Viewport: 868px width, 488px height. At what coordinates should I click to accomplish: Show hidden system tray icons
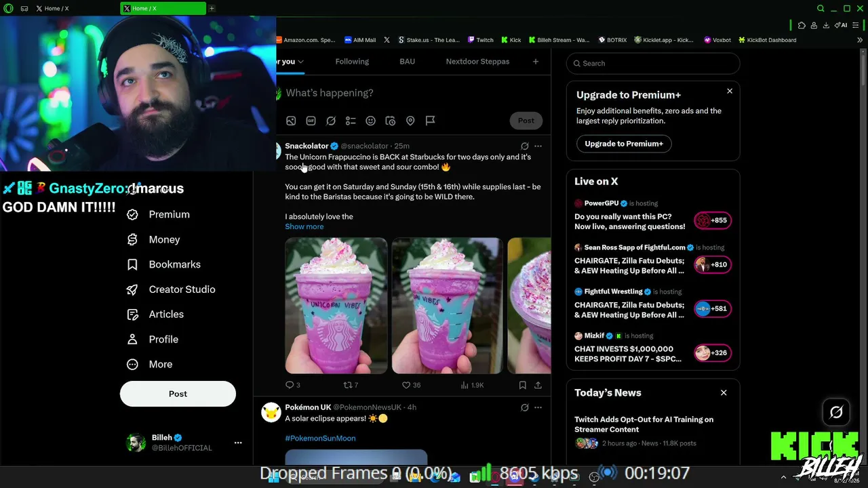point(783,477)
